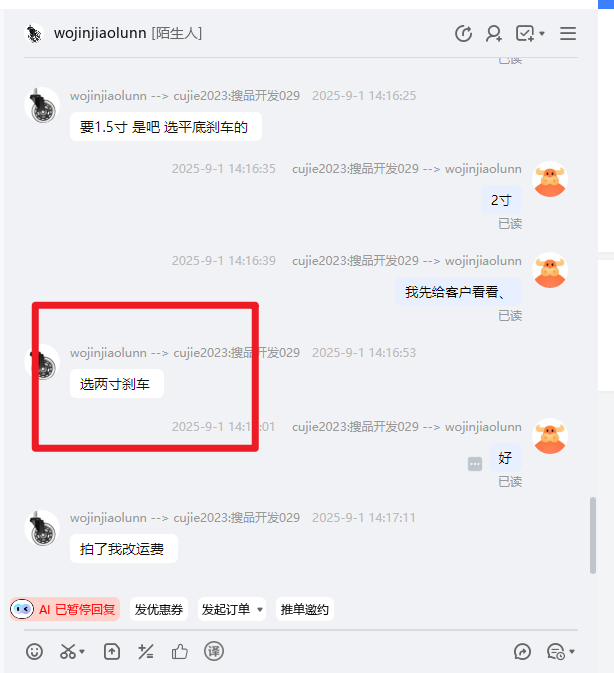
Task: Select the scissors screenshot tool
Action: (68, 652)
